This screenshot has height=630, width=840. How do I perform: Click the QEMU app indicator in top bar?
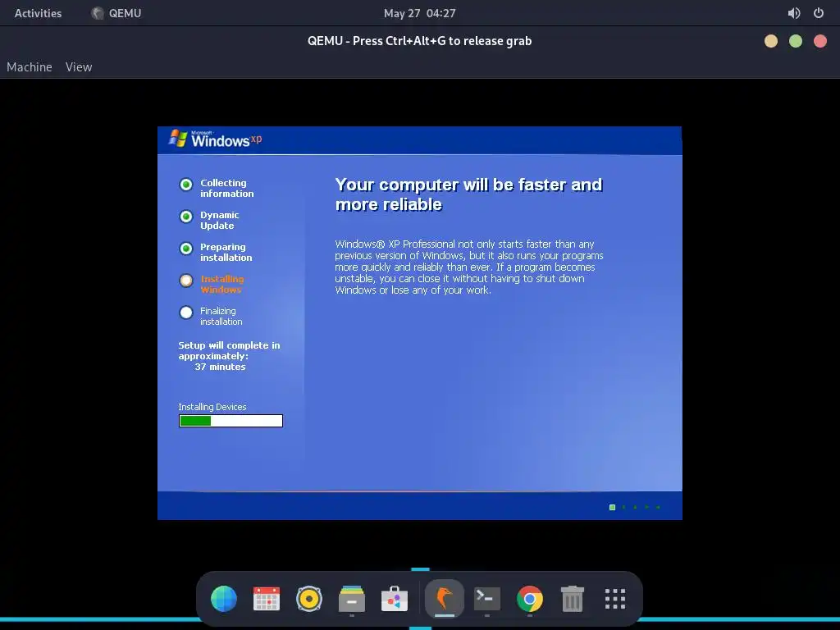pos(116,13)
